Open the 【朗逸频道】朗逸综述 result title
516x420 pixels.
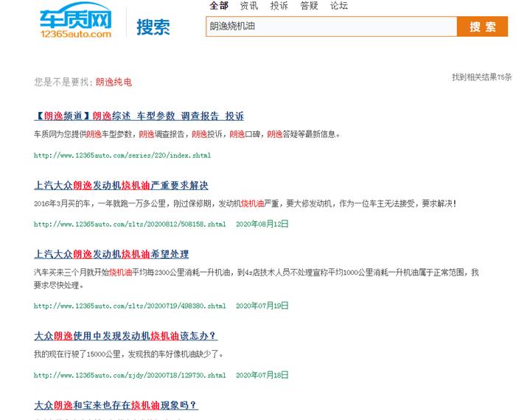pyautogui.click(x=139, y=116)
